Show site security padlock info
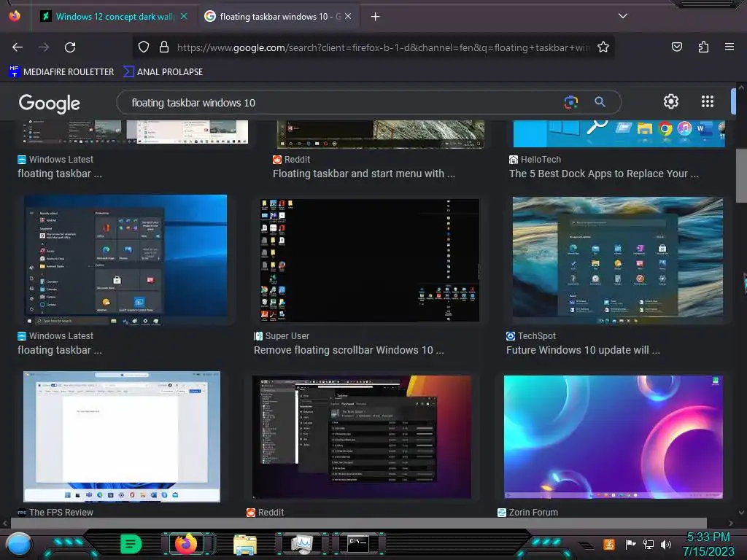747x560 pixels. tap(164, 47)
